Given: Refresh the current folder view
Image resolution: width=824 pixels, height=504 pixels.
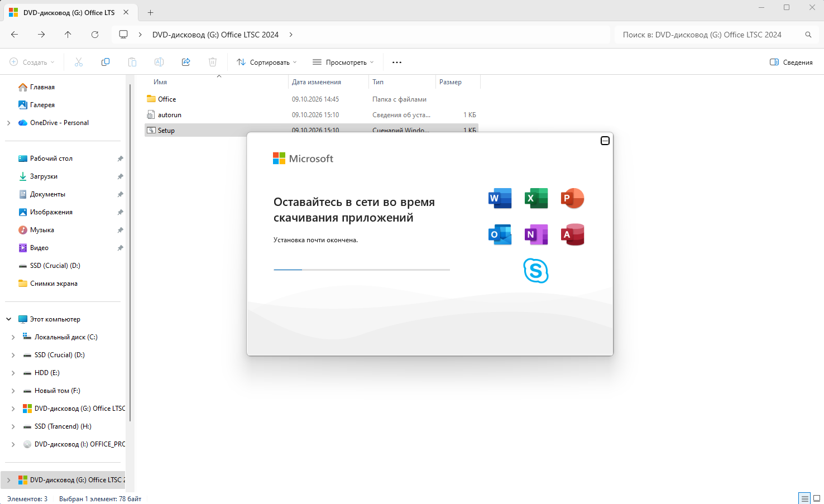Looking at the screenshot, I should pos(95,35).
